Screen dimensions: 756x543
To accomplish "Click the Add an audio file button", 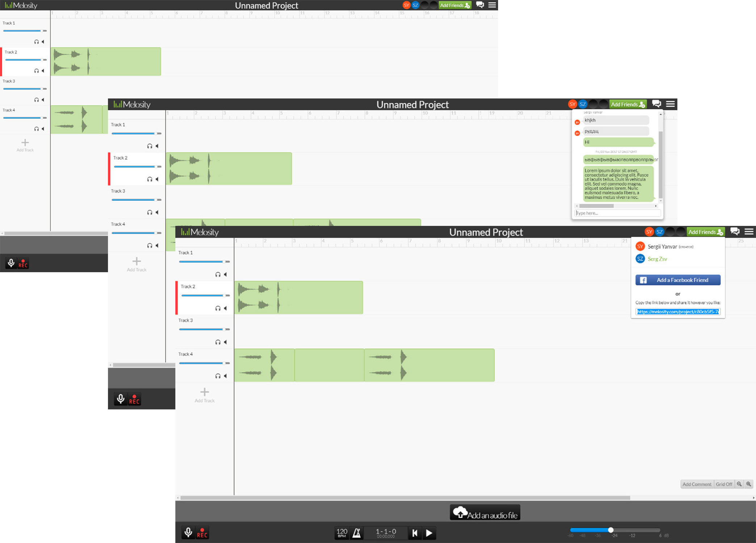I will [485, 513].
